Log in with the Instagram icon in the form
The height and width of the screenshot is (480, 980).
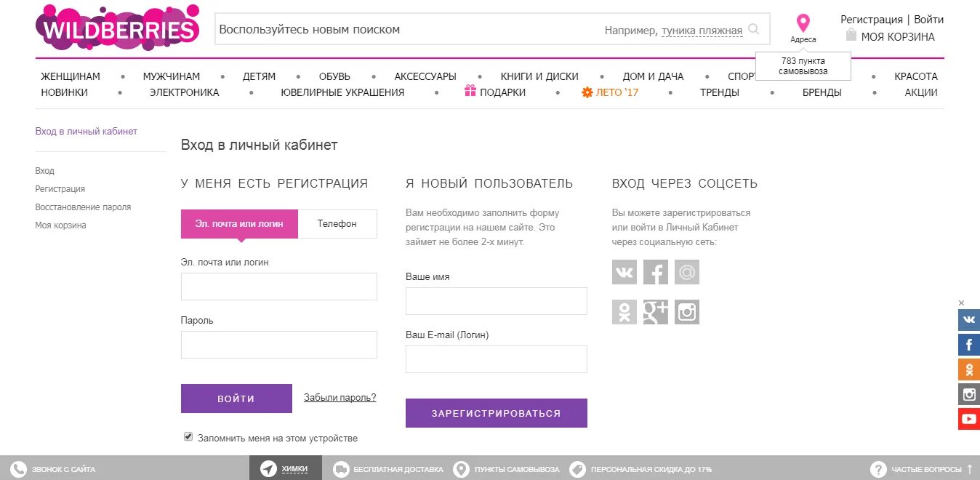click(687, 312)
